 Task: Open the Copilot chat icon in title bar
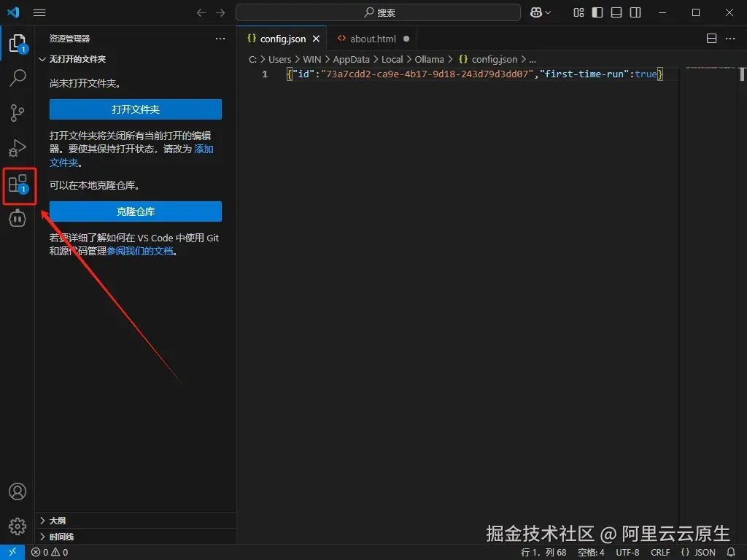pyautogui.click(x=536, y=13)
